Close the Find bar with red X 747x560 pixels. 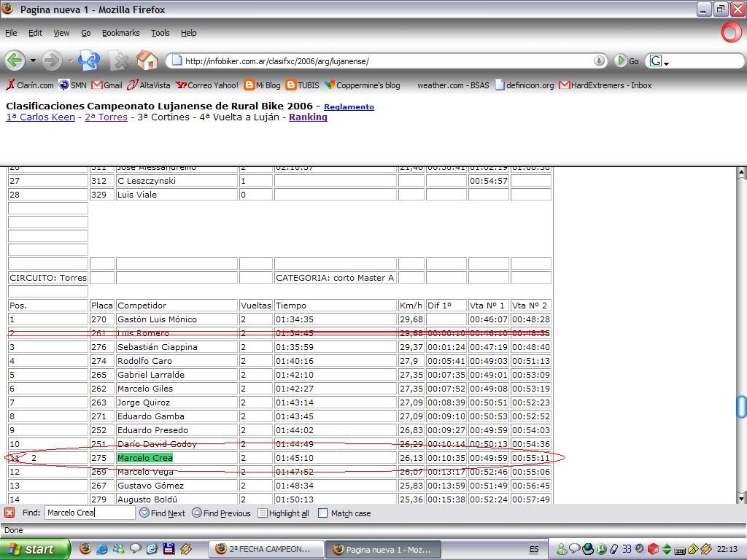(9, 513)
